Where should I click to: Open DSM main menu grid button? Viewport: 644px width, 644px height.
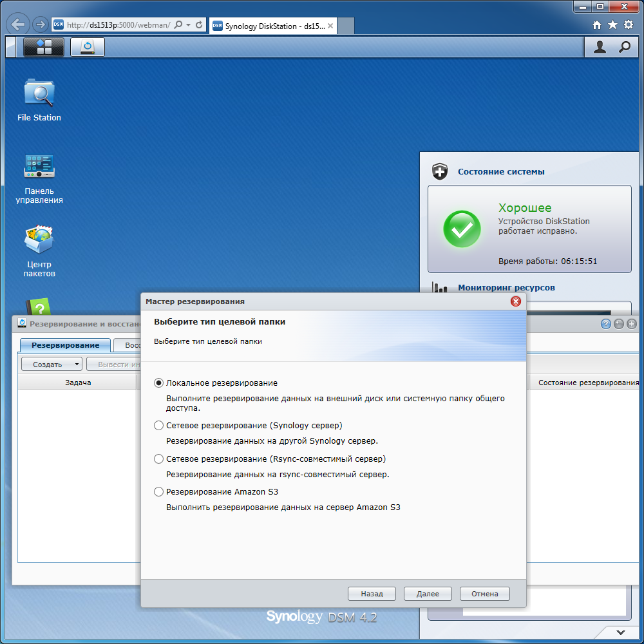[x=44, y=47]
